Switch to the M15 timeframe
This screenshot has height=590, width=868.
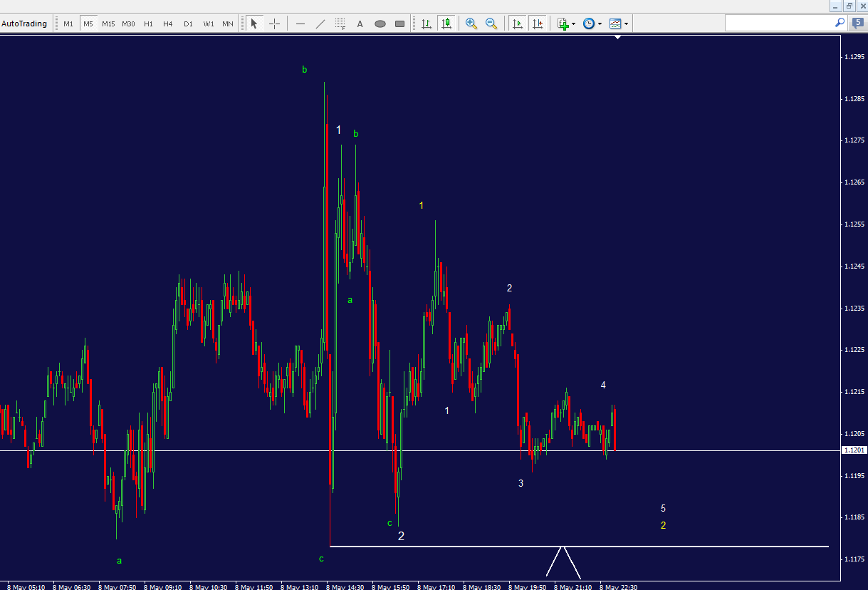coord(108,23)
